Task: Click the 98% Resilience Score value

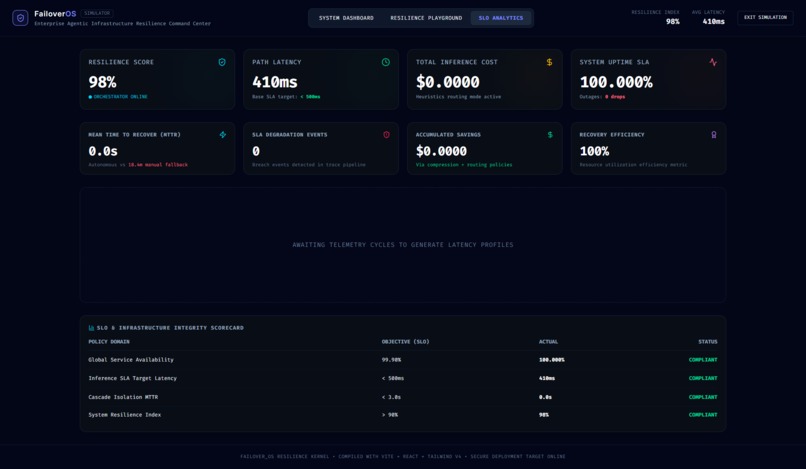Action: pos(102,82)
